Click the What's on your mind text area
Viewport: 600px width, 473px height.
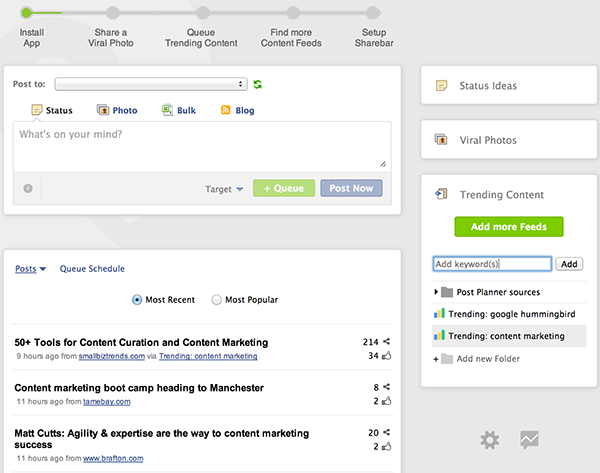point(202,146)
